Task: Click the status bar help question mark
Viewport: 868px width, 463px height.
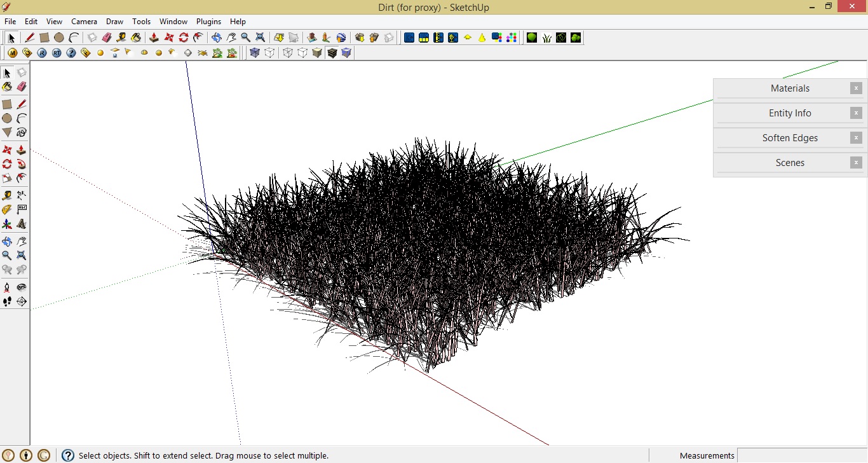Action: click(67, 455)
